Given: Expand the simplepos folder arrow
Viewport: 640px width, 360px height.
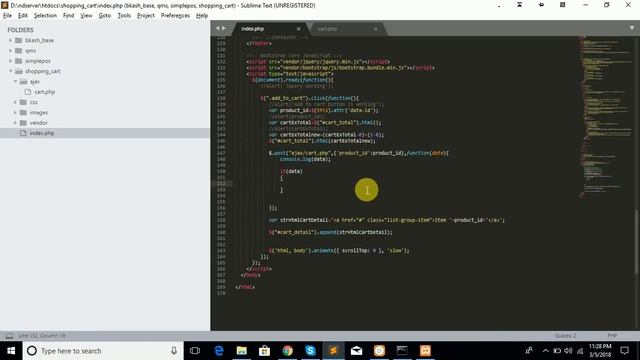Looking at the screenshot, I should [11, 61].
